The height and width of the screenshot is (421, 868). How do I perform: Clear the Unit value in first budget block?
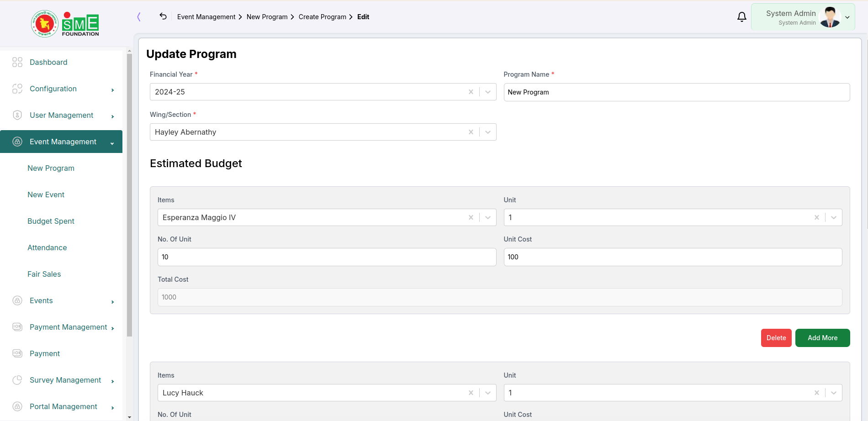817,217
